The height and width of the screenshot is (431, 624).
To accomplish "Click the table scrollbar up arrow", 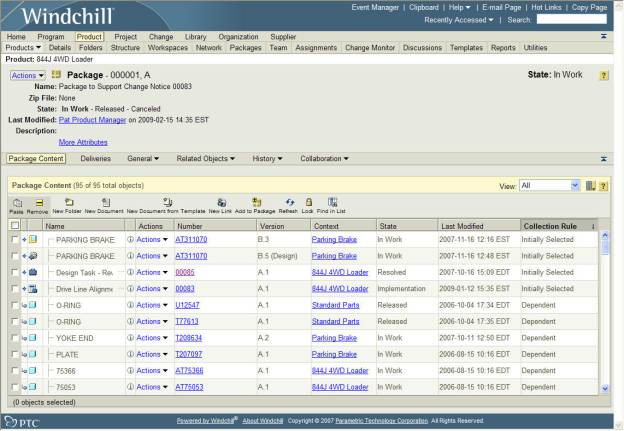I will (x=605, y=235).
